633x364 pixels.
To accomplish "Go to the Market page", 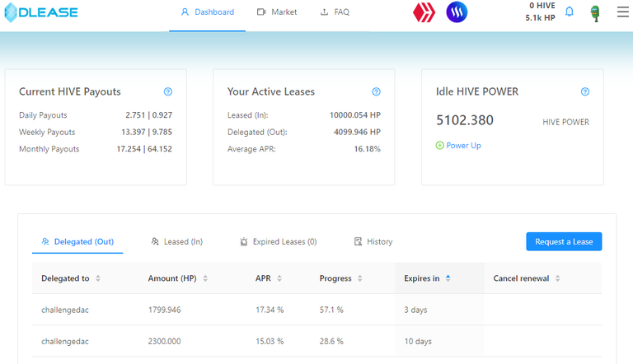I will pos(277,12).
